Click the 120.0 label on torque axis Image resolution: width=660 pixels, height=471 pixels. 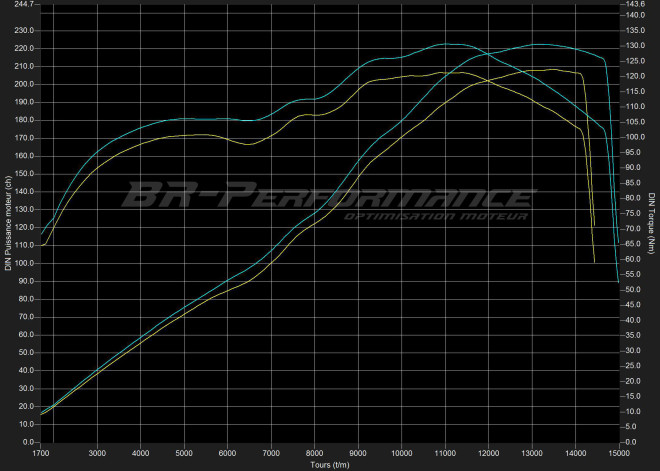click(636, 76)
